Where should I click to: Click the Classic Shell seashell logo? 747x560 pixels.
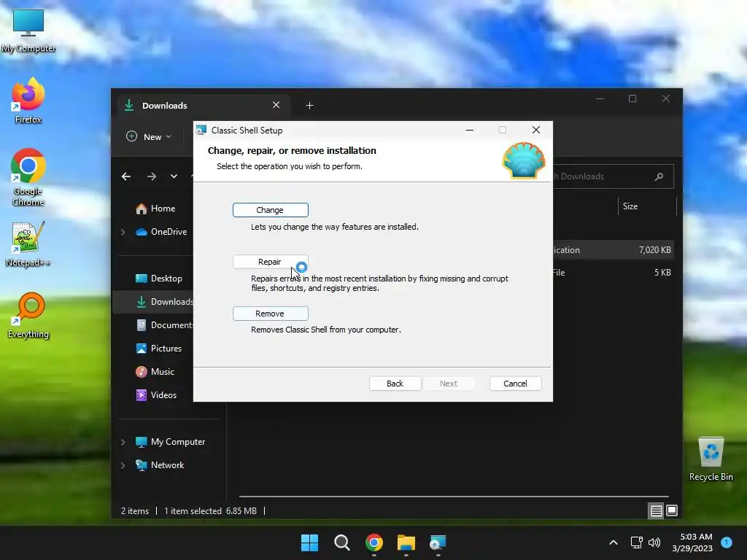pos(524,161)
